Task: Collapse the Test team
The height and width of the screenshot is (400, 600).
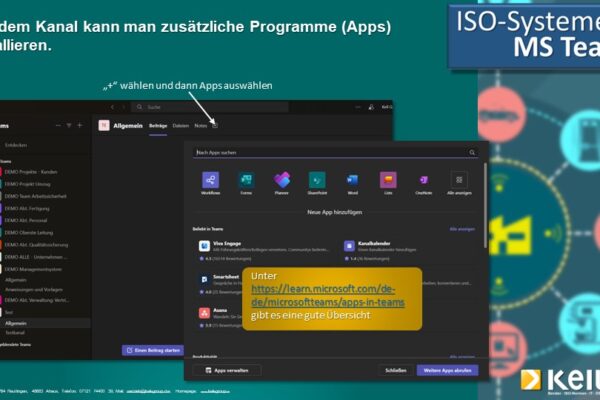Action: coord(8,312)
